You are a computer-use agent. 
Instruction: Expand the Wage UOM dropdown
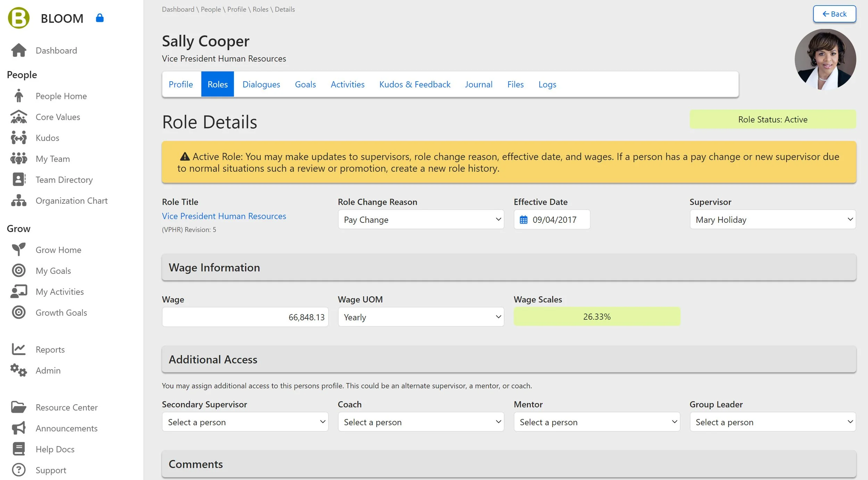[420, 317]
